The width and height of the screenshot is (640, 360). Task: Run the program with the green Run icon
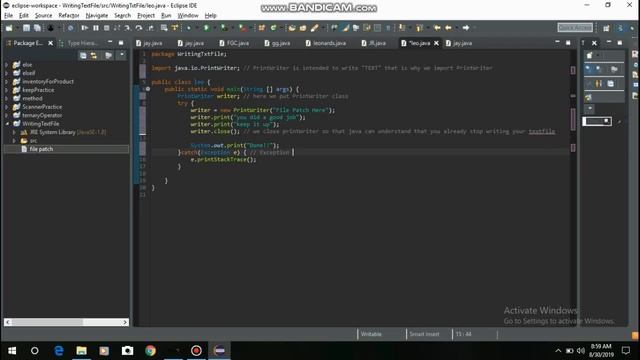click(207, 28)
